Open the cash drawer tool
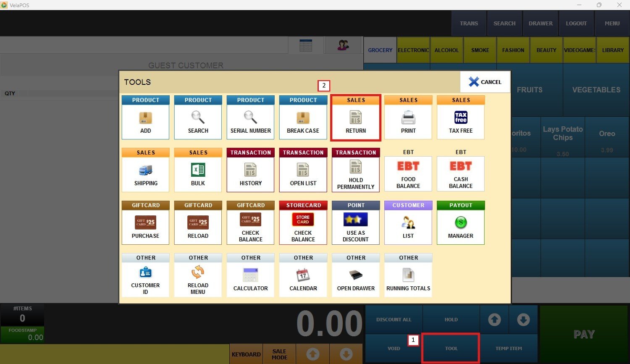 (356, 275)
